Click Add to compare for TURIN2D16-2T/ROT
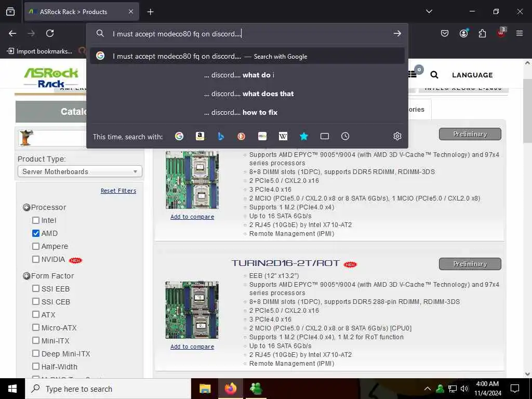This screenshot has width=532, height=399. (192, 347)
